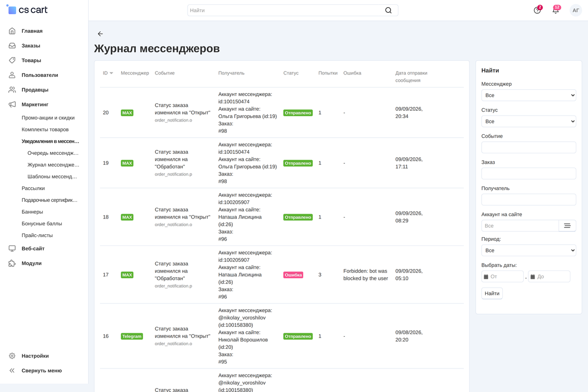Open Настройки in the sidebar
The image size is (588, 392).
point(35,356)
